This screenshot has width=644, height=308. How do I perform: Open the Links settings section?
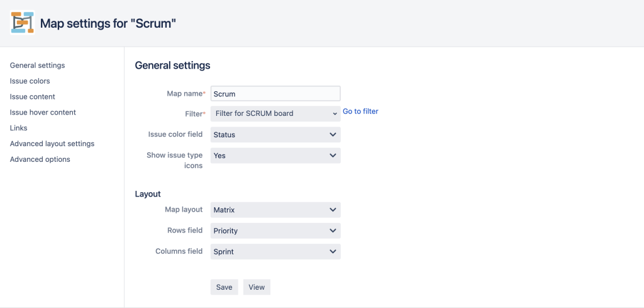tap(18, 128)
